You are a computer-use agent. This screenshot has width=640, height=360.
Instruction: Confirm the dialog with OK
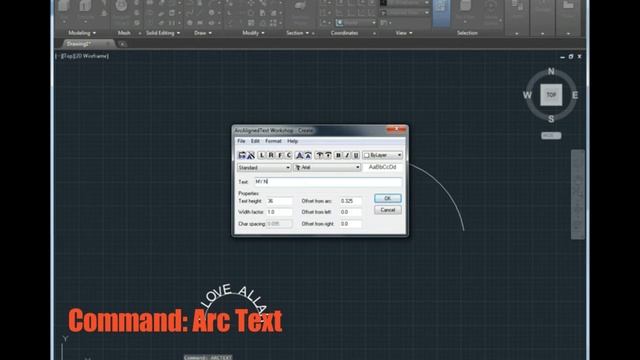[387, 198]
